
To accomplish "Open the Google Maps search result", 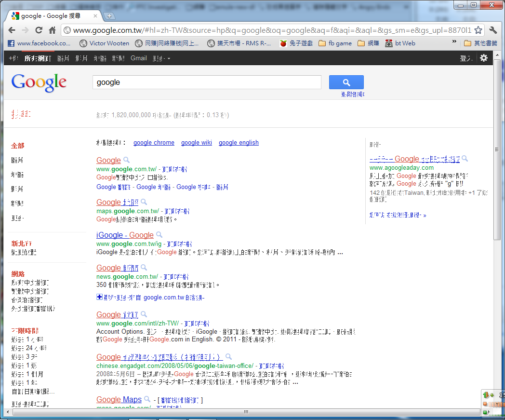I will 119,399.
